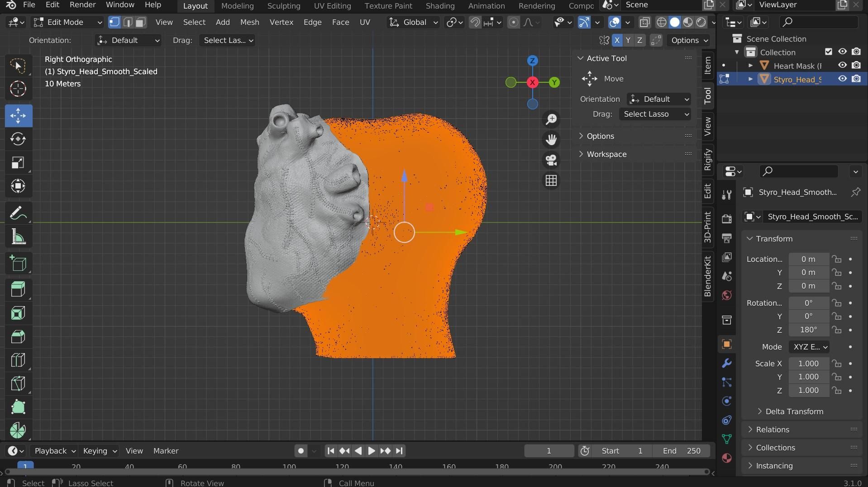Lock the Location Z value
This screenshot has width=868, height=487.
pyautogui.click(x=837, y=286)
